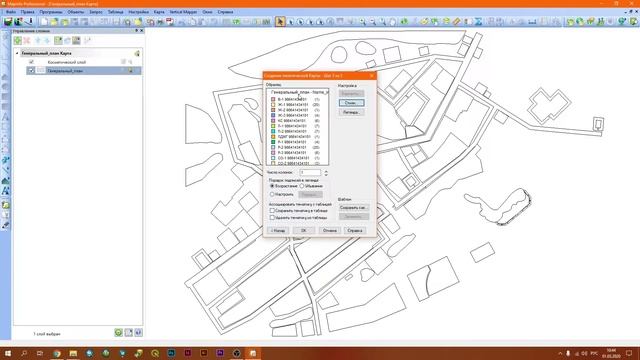Open the Карта menu
This screenshot has width=640, height=360.
[159, 12]
